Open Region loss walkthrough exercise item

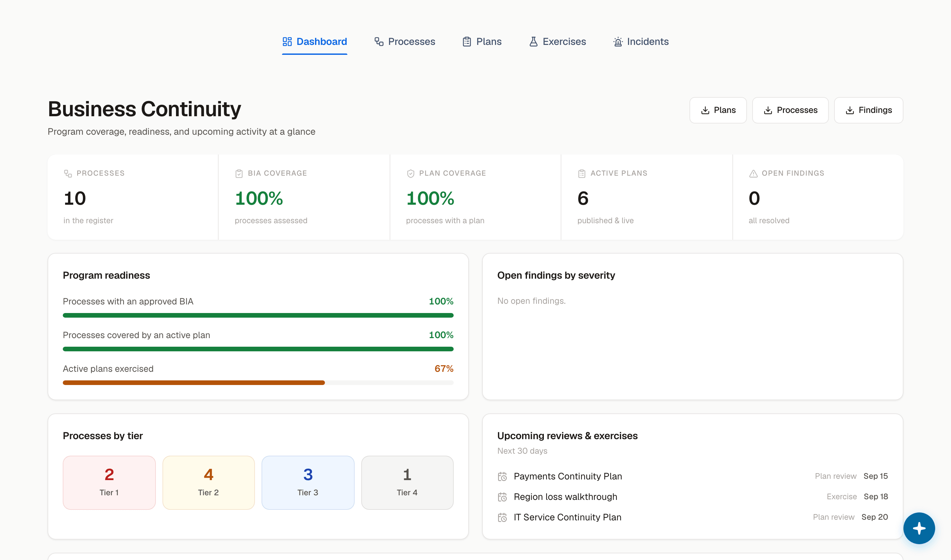coord(692,497)
